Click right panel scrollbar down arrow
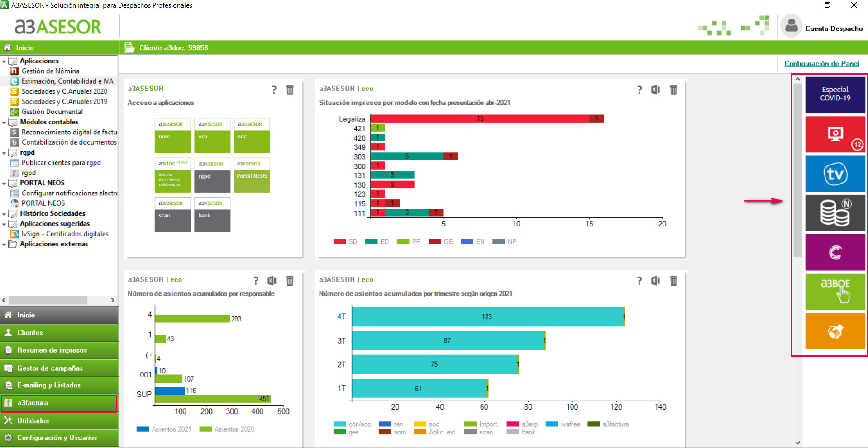Screen dimensions: 868x448 click(x=798, y=443)
